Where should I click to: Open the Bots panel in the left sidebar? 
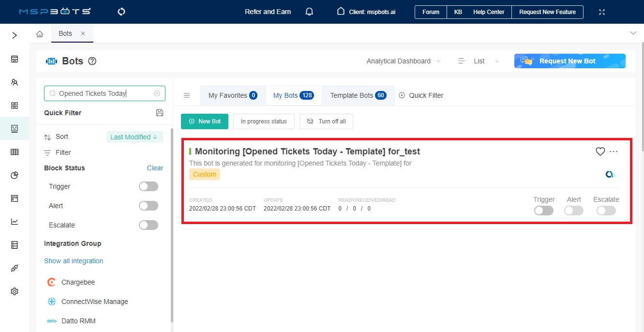point(15,128)
